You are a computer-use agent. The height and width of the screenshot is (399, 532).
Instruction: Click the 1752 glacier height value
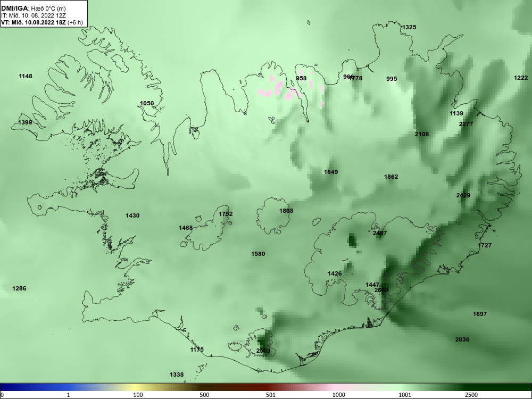226,214
